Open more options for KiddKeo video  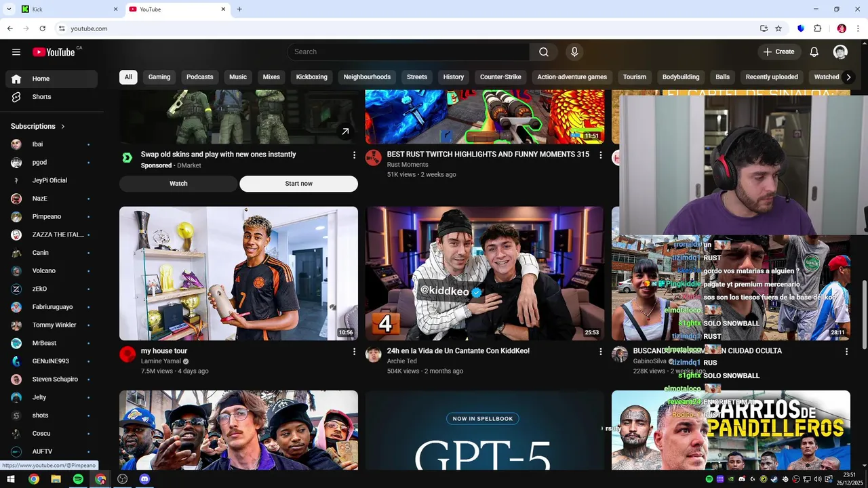point(600,352)
